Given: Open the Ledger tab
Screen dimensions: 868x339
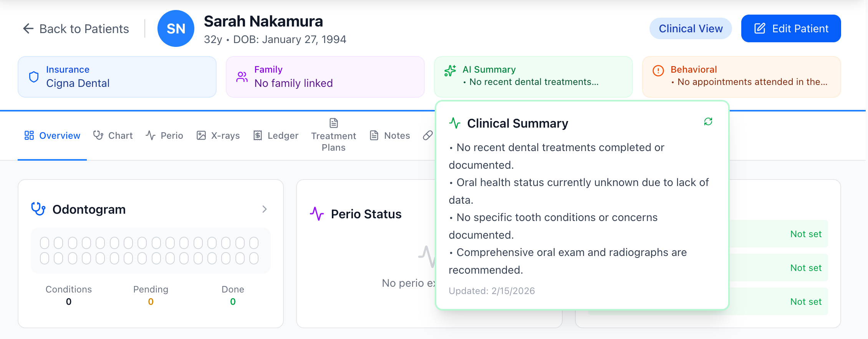Looking at the screenshot, I should pos(276,135).
